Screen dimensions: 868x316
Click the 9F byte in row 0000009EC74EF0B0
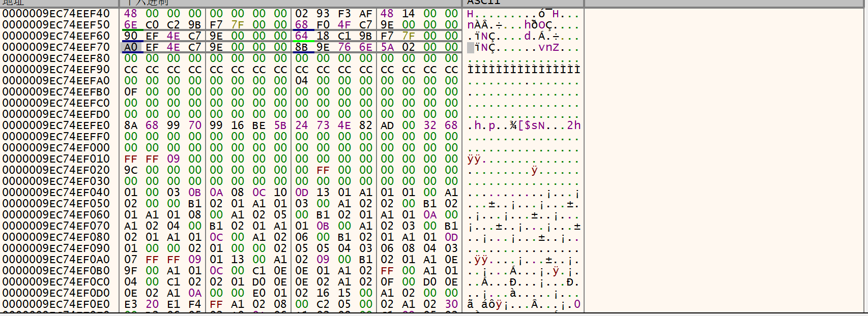pos(131,271)
